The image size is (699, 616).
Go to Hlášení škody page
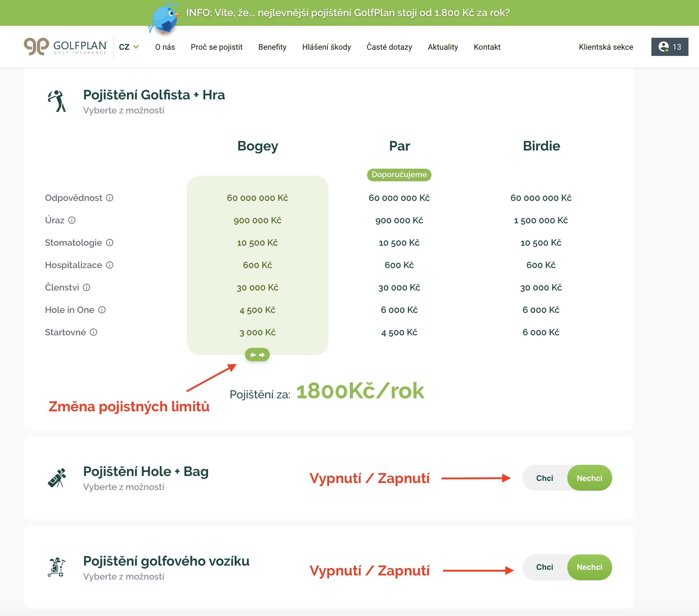click(x=326, y=47)
